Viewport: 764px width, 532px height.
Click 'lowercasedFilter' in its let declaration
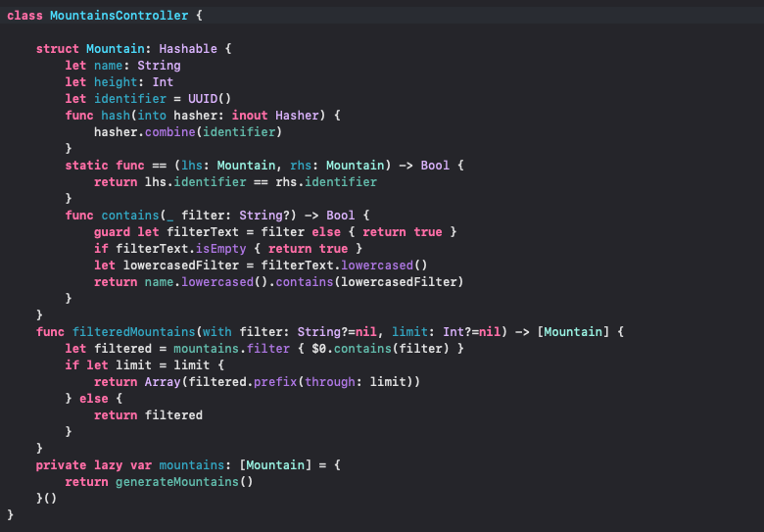181,266
